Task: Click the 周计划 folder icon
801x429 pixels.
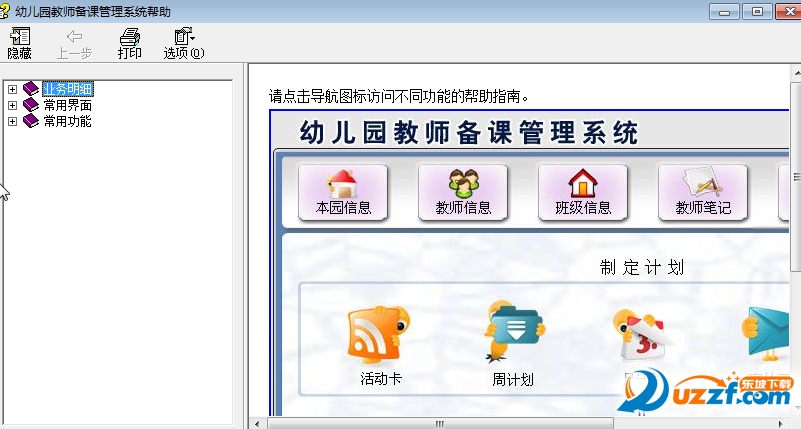Action: click(513, 332)
